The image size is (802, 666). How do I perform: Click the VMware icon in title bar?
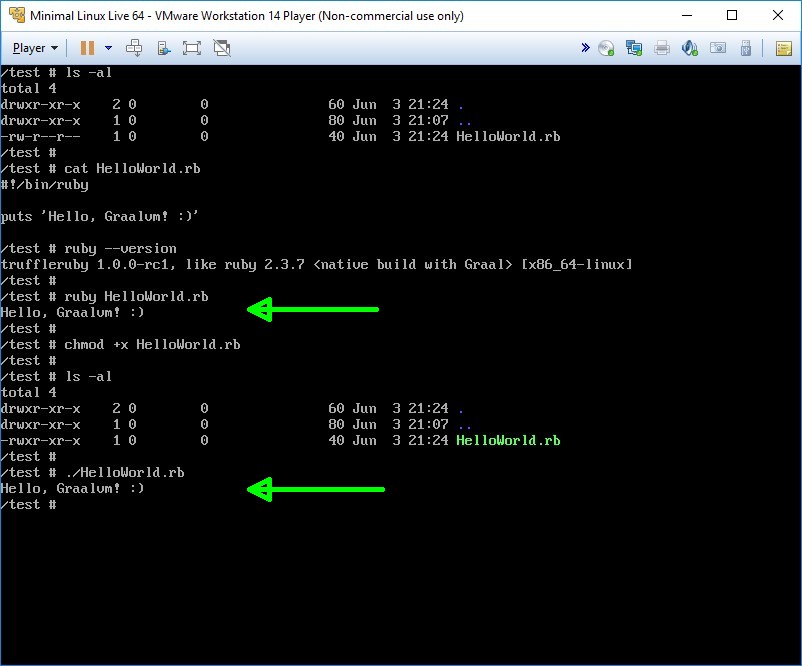16,16
